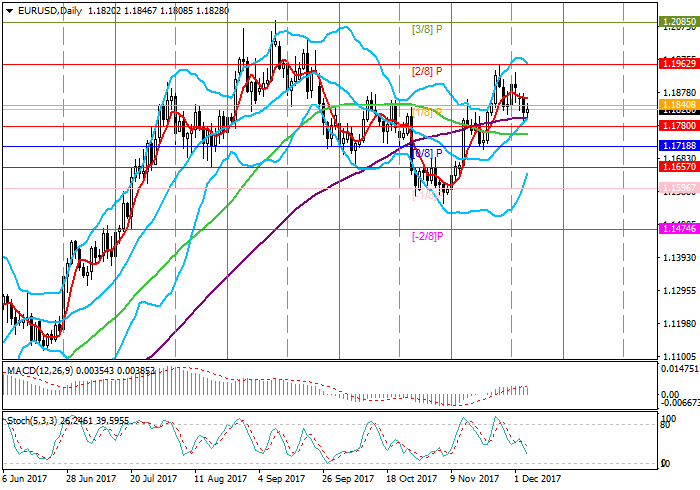Screen dimensions: 700x490
Task: Click the [2/8] P Murrey level label
Action: click(427, 71)
